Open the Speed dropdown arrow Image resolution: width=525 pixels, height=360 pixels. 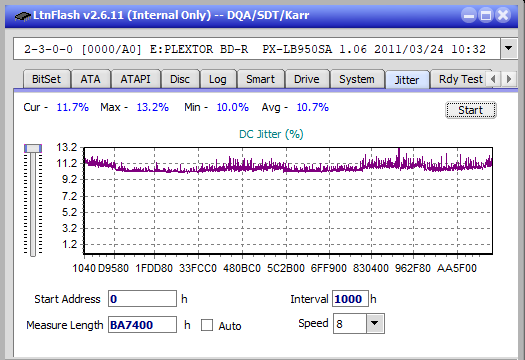[x=375, y=323]
